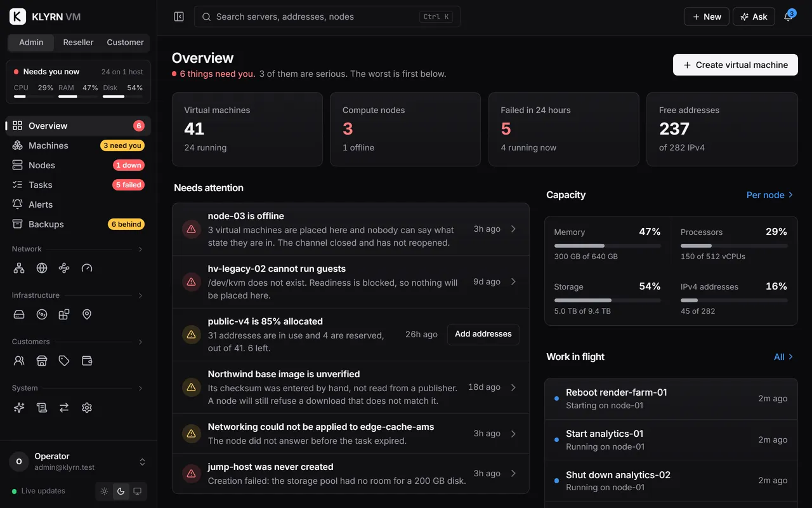The width and height of the screenshot is (812, 508).
Task: Switch to the Customer tab
Action: (125, 43)
